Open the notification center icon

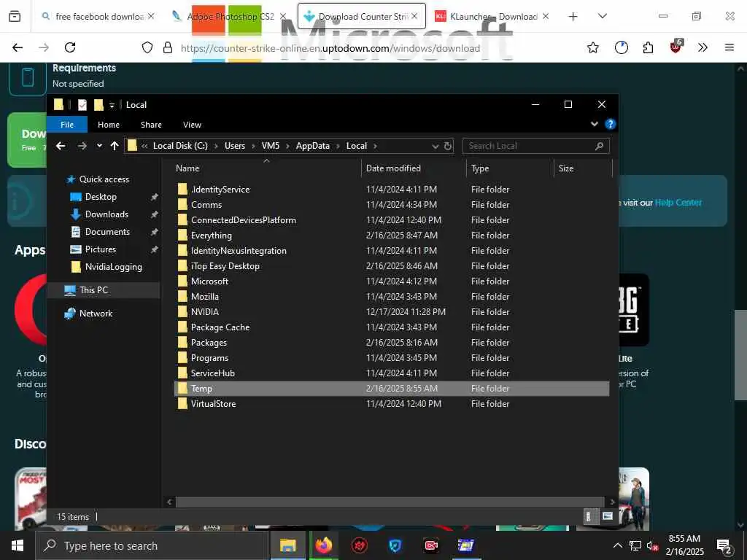[x=724, y=545]
